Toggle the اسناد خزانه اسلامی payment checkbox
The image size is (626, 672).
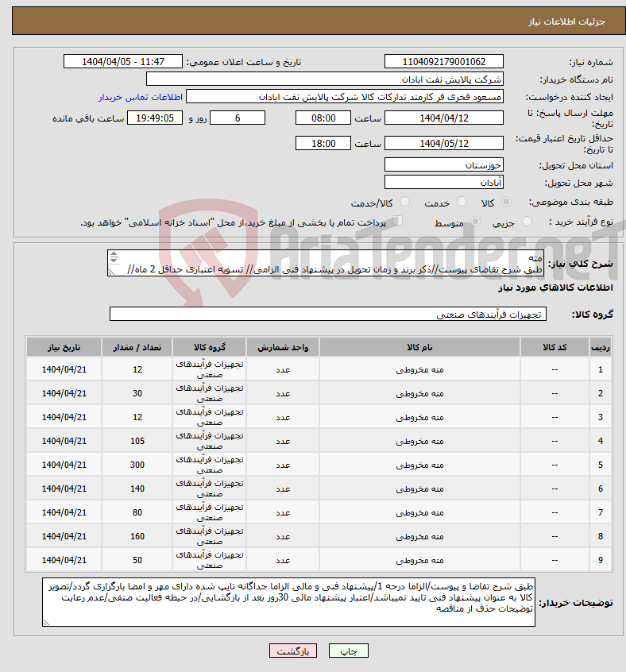tap(398, 221)
